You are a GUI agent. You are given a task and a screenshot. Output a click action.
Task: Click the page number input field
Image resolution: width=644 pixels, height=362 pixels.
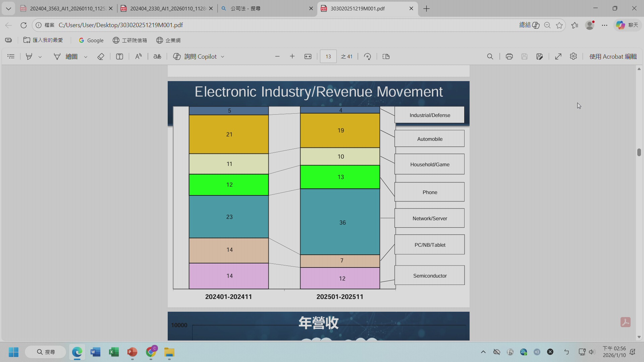pyautogui.click(x=328, y=57)
